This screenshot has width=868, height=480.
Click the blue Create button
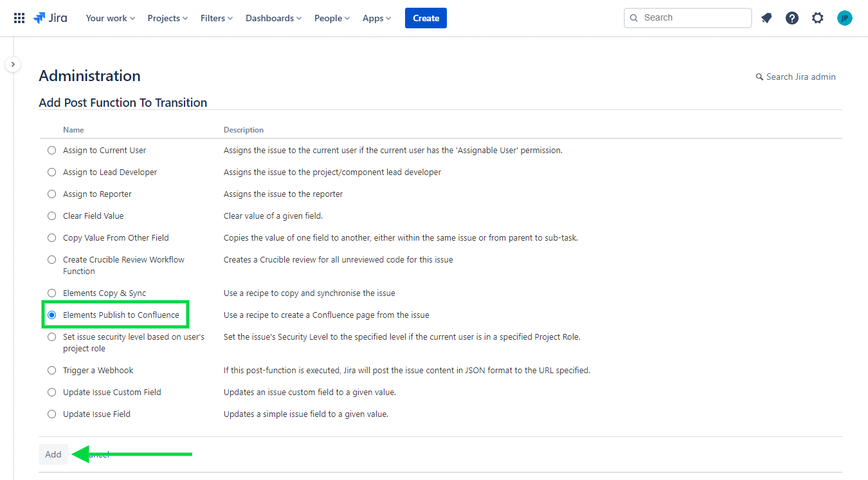(426, 18)
